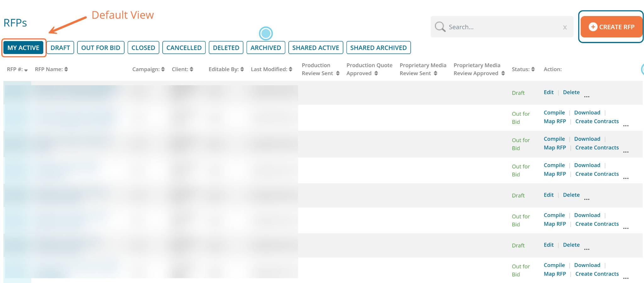Open ellipsis menu on the last row
This screenshot has height=283, width=644.
626,278
